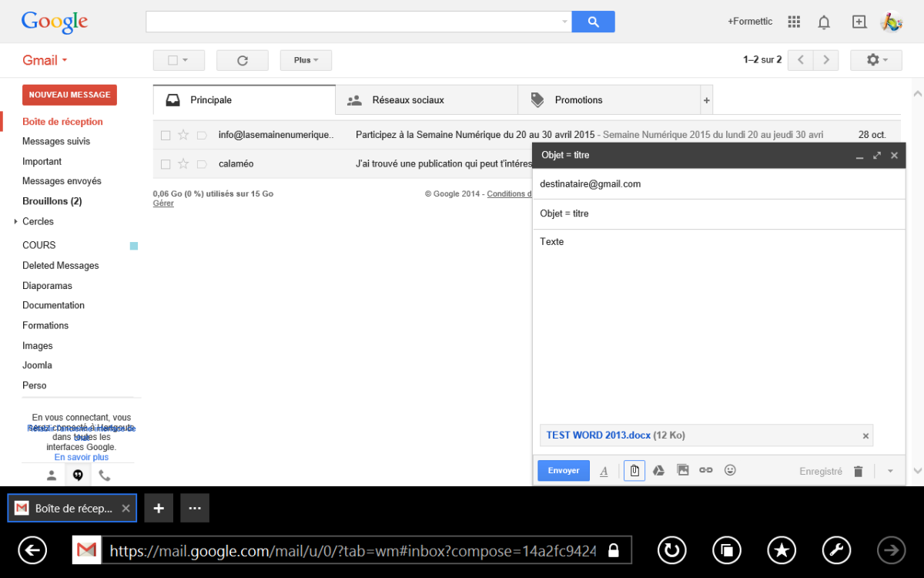Go to the next page of messages
Screen dimensions: 924x578
[x=826, y=59]
